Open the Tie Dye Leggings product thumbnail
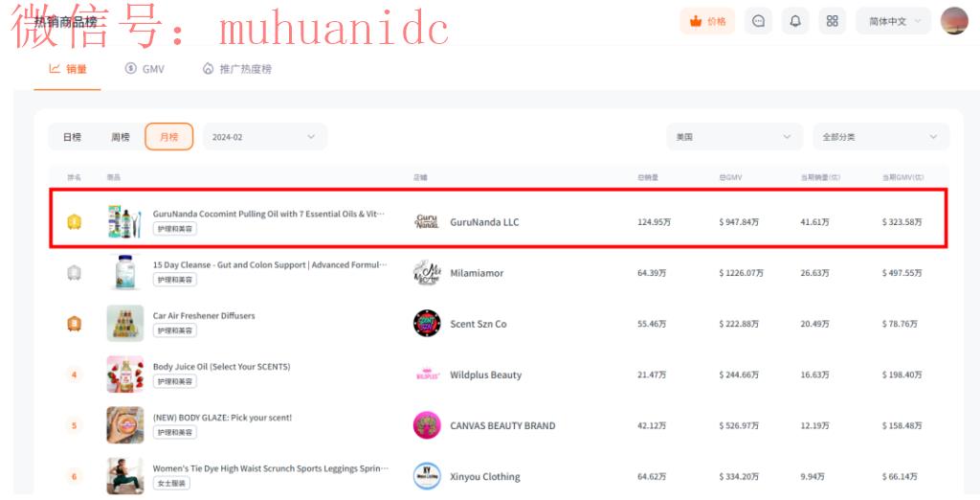980x500 pixels. point(125,476)
